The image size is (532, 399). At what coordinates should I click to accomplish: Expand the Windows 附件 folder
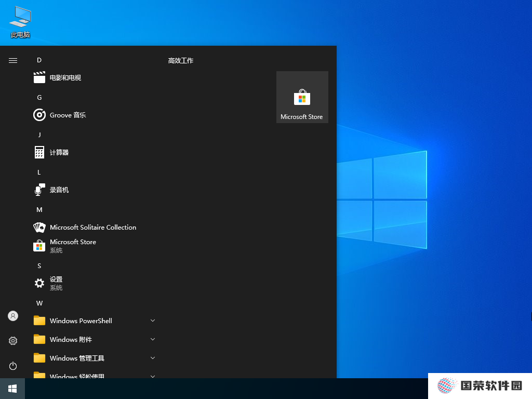click(x=95, y=339)
